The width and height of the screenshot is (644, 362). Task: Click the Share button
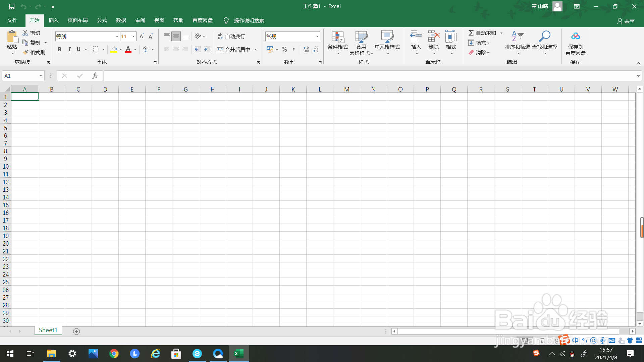click(626, 21)
